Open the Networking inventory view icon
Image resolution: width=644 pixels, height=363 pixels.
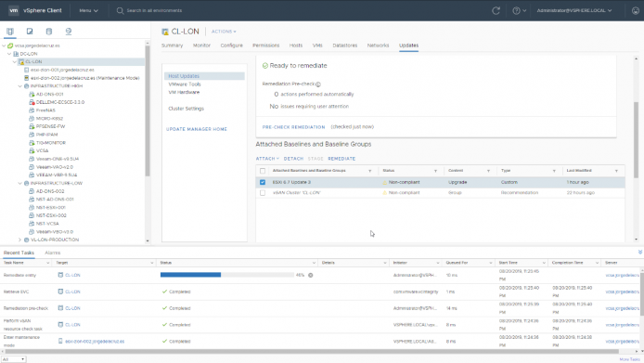69,32
